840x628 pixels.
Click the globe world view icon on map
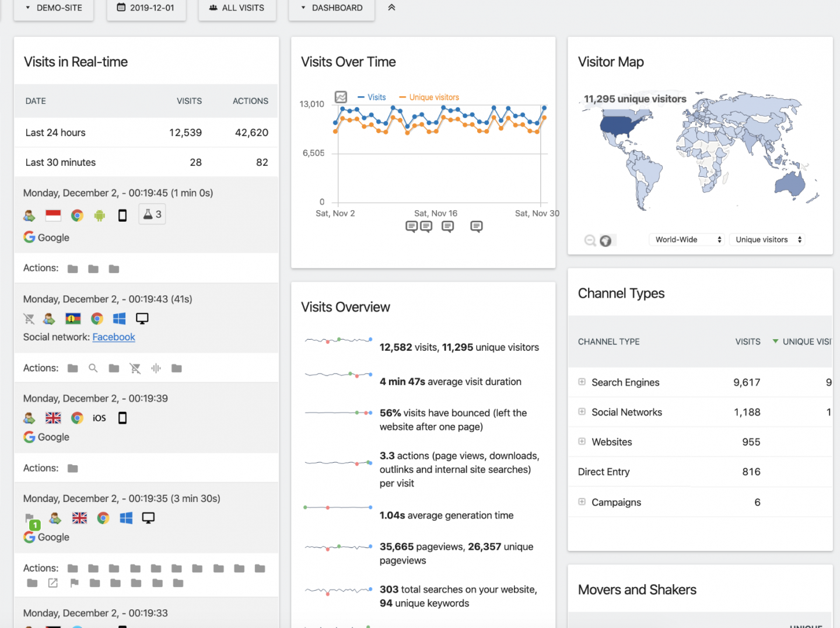(x=605, y=240)
